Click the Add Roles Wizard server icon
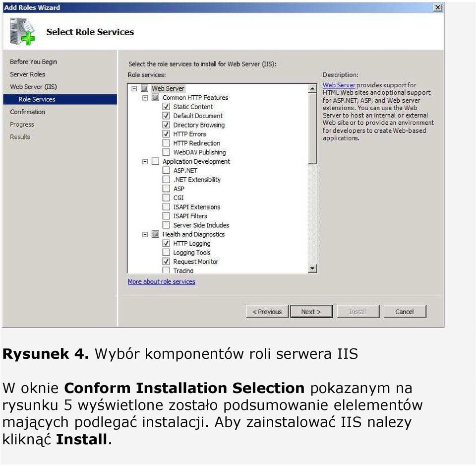The image size is (476, 466). [22, 31]
